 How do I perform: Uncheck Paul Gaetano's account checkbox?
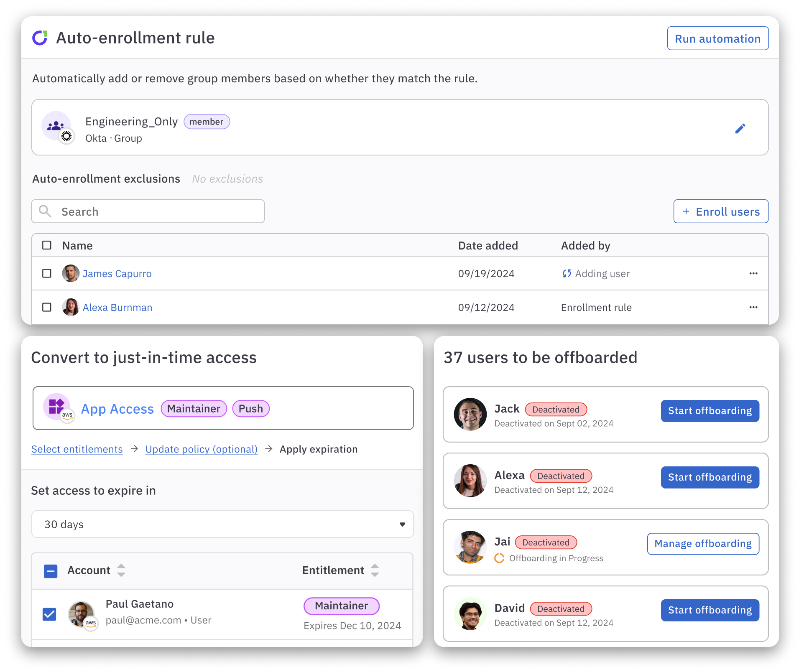(x=50, y=614)
